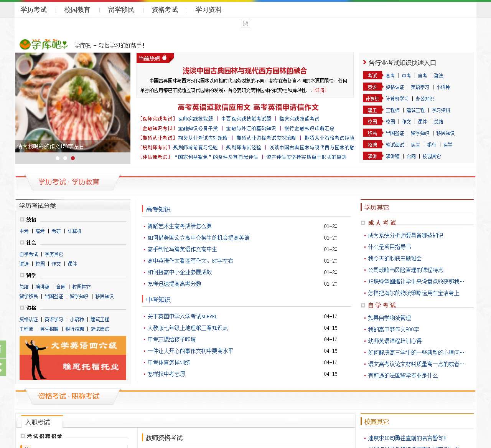Image resolution: width=491 pixels, height=448 pixels.
Task: Open article 幼师英语课程培训心得
Action: point(395,341)
